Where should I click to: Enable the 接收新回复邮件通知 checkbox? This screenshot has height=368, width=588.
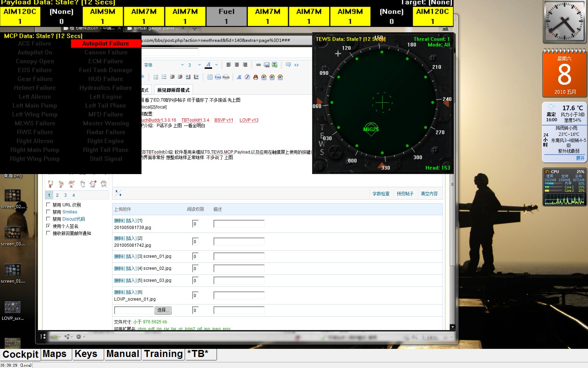48,233
